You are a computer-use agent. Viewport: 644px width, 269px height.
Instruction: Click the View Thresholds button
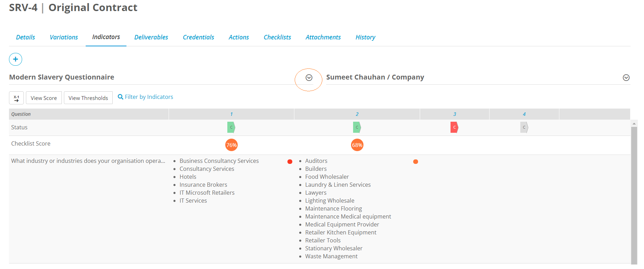[88, 98]
